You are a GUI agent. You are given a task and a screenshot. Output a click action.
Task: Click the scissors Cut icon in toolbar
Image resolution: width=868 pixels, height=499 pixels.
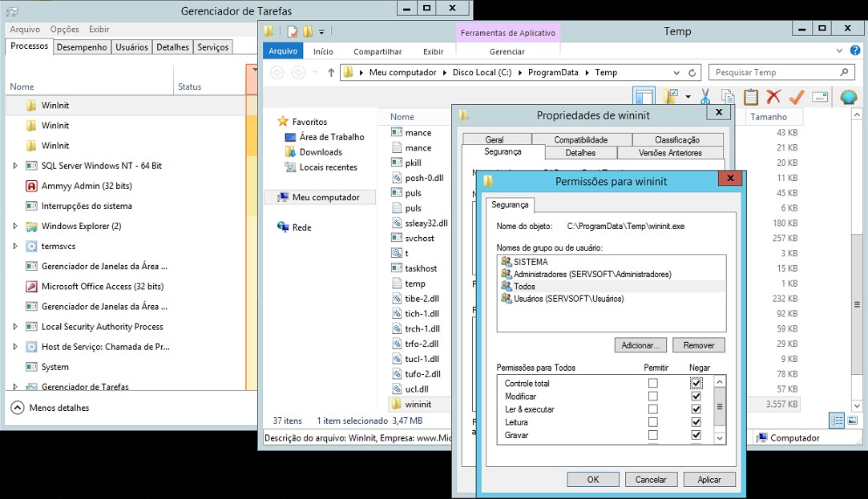[705, 97]
